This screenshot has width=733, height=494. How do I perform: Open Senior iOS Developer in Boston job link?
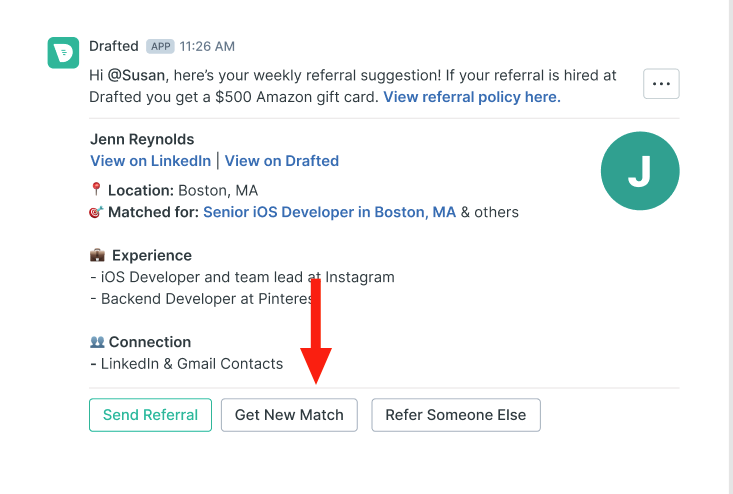[x=329, y=212]
